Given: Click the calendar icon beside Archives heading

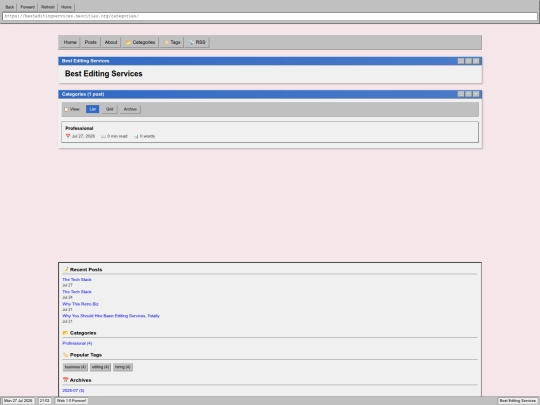Looking at the screenshot, I should 66,380.
